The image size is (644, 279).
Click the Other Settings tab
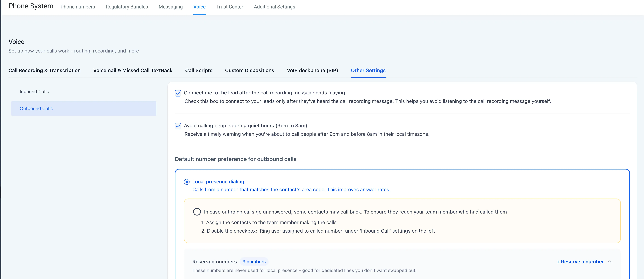368,70
